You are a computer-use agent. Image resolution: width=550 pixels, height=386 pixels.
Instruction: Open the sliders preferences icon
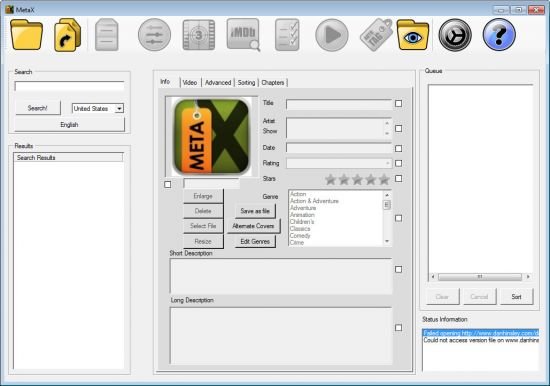click(154, 35)
